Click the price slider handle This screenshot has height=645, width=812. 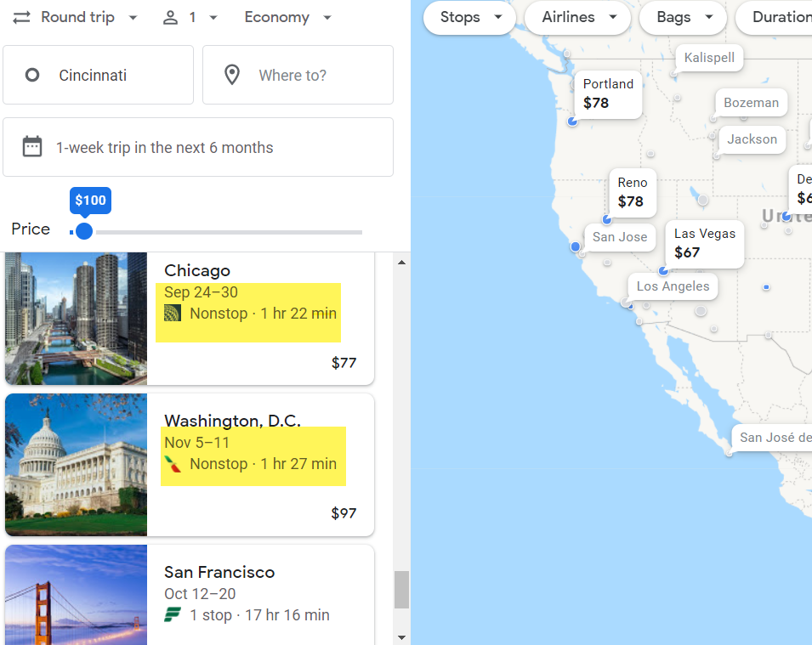pos(84,231)
